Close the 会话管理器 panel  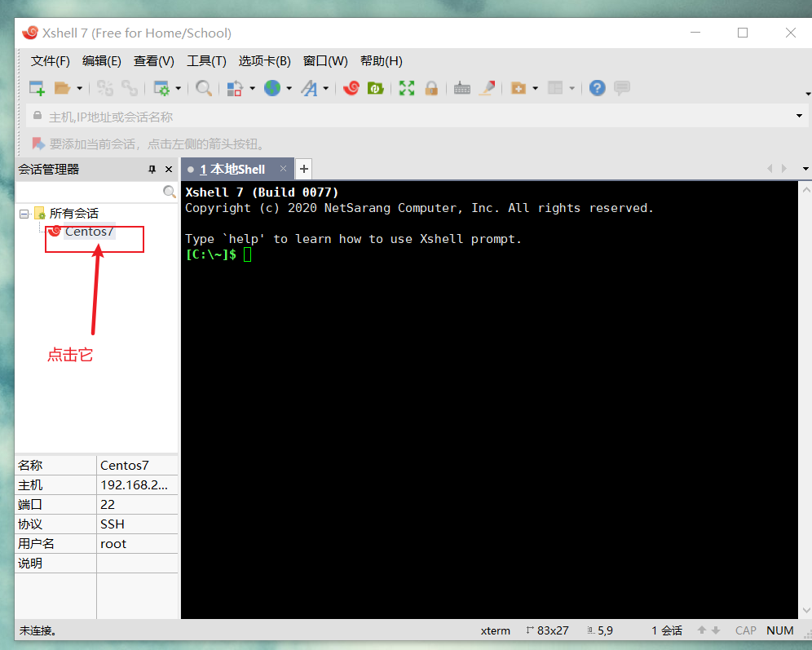tap(168, 170)
